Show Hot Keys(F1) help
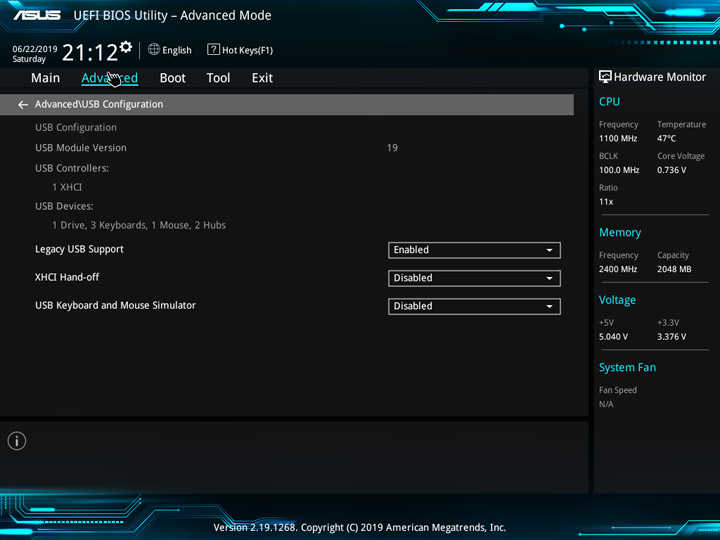This screenshot has height=540, width=720. [248, 50]
